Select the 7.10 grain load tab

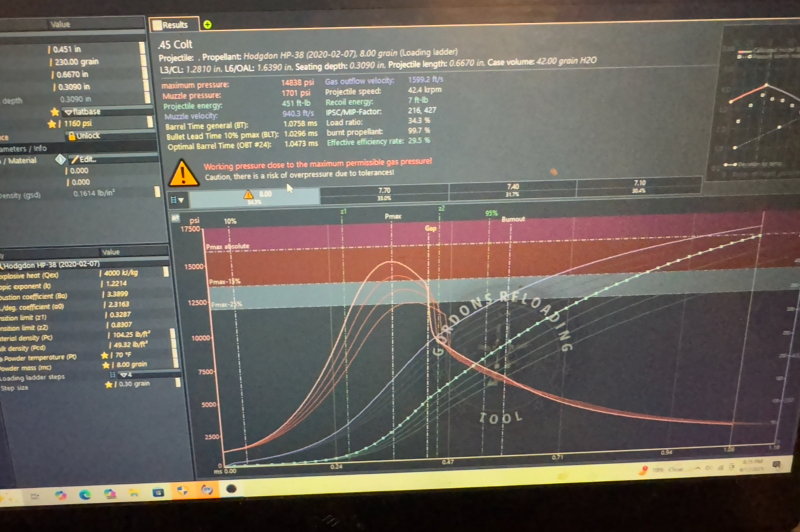639,186
